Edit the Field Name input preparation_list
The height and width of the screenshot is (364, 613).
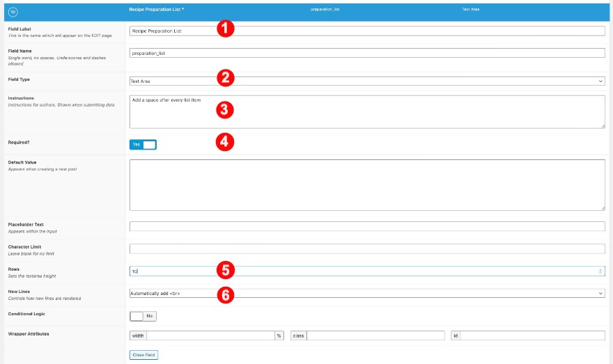pos(367,53)
